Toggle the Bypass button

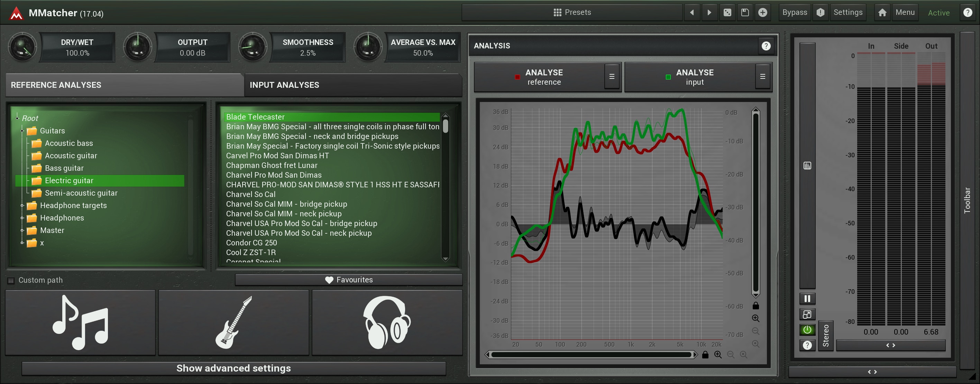pyautogui.click(x=794, y=12)
